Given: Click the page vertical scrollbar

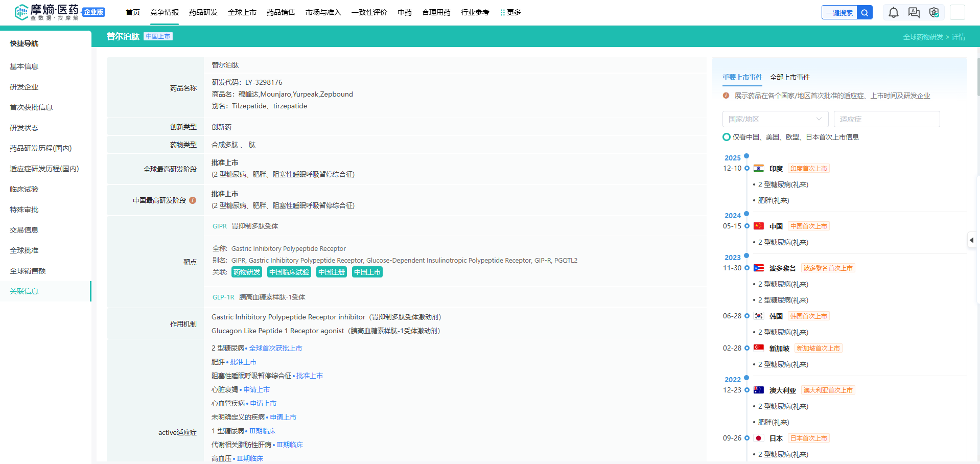Looking at the screenshot, I should [978, 77].
